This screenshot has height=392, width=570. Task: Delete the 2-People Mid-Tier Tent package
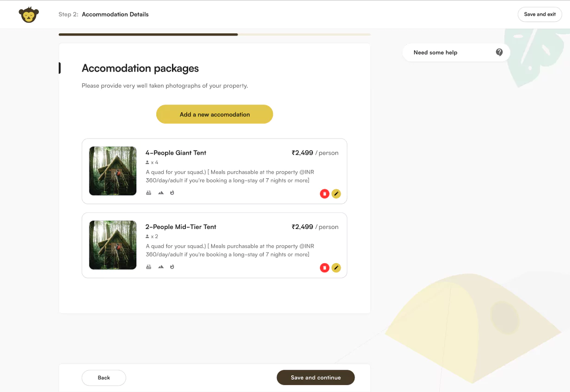(x=325, y=268)
